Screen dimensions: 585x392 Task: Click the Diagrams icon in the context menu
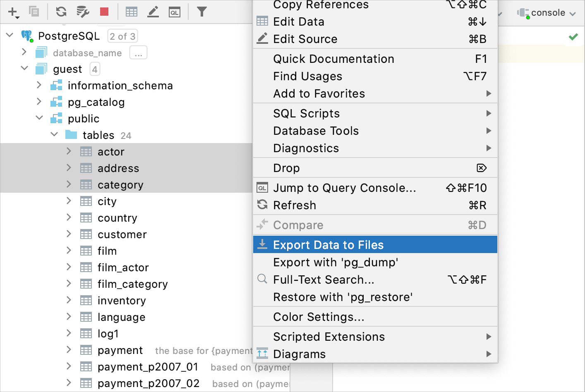(x=262, y=354)
